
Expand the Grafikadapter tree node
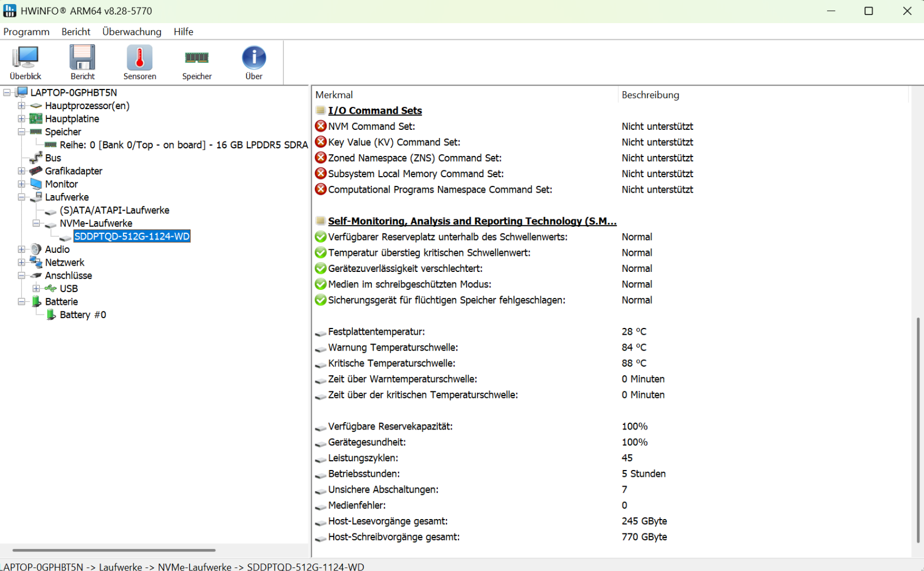[x=21, y=171]
